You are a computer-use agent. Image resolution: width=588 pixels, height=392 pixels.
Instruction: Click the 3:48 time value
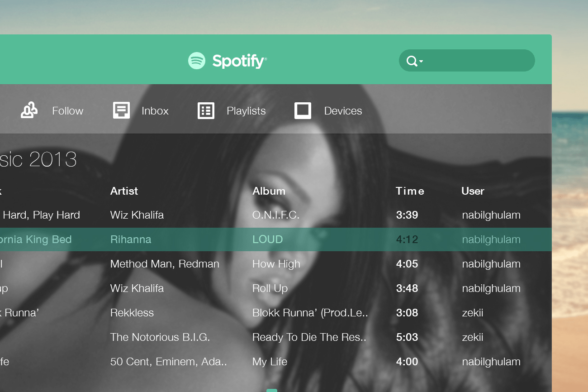click(x=407, y=288)
